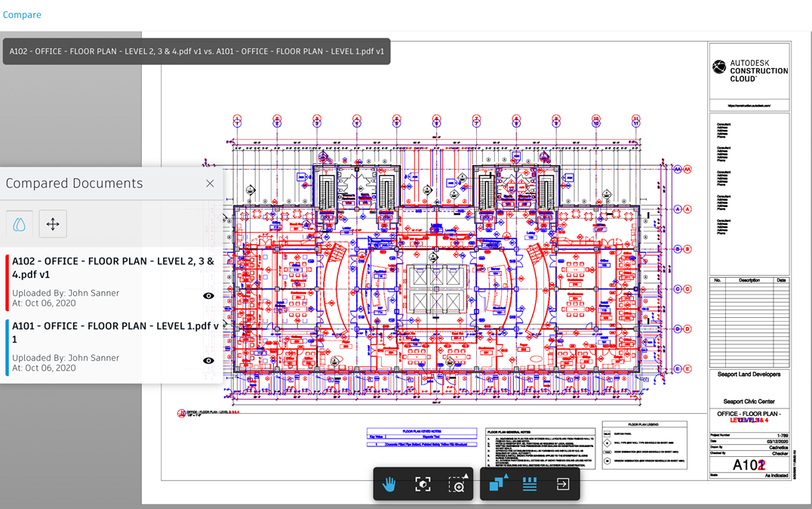
Task: Click the 03/12/2020 date in title block
Action: 777,442
